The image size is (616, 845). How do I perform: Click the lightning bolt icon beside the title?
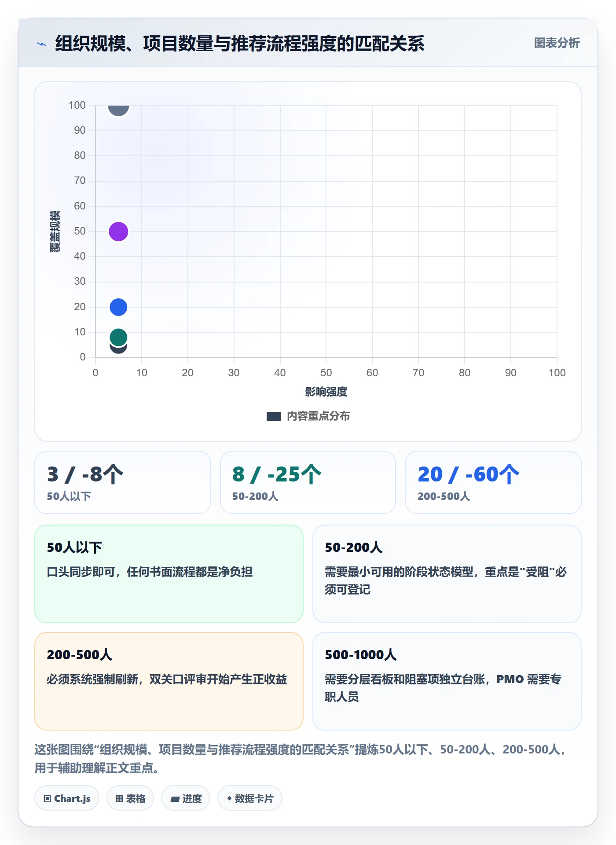coord(42,44)
